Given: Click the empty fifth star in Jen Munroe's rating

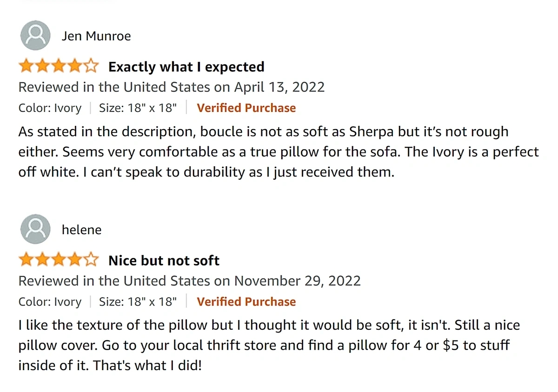Looking at the screenshot, I should (x=92, y=67).
